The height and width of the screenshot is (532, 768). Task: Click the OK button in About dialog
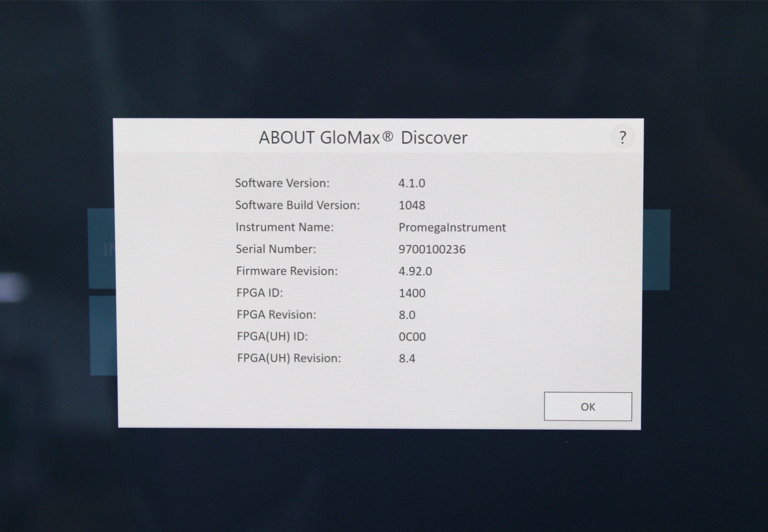point(588,407)
